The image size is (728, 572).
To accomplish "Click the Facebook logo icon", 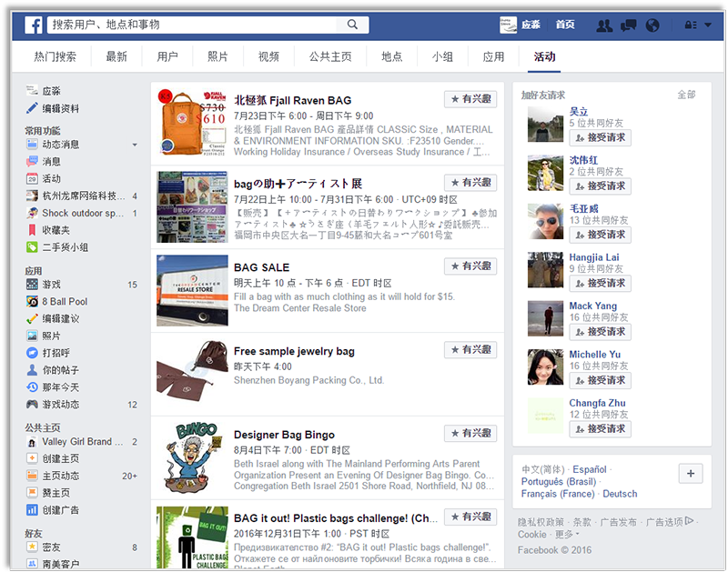I will tap(34, 25).
